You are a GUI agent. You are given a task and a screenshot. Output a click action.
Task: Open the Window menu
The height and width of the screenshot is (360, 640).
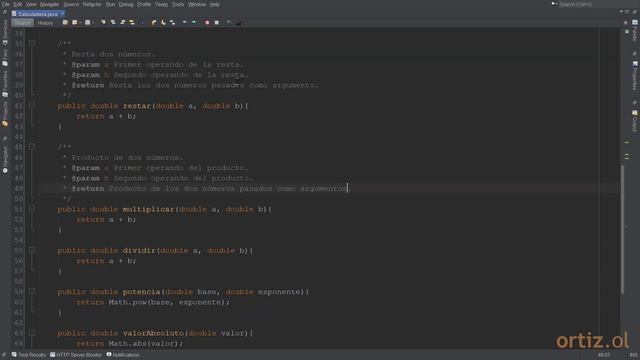coord(197,4)
